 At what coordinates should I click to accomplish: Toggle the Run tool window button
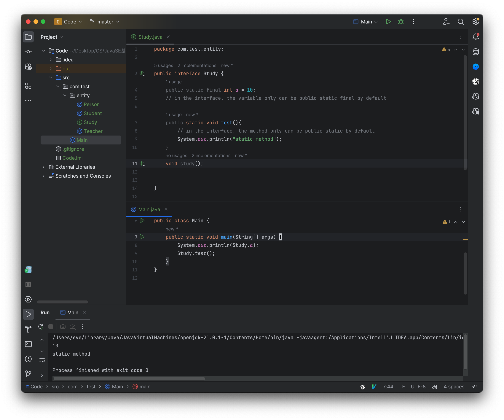[x=28, y=314]
